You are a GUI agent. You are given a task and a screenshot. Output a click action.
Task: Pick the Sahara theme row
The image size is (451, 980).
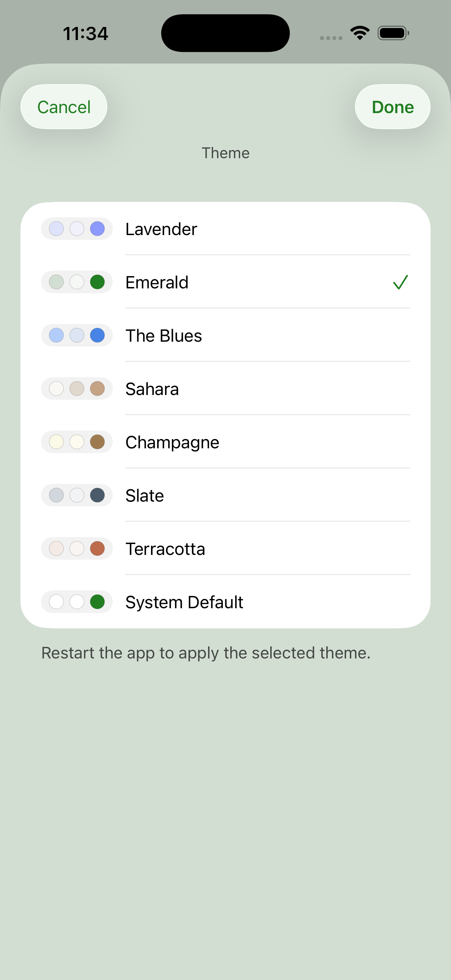225,389
